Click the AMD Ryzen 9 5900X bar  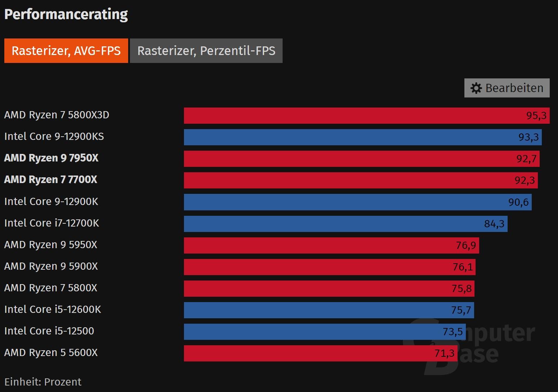point(330,267)
